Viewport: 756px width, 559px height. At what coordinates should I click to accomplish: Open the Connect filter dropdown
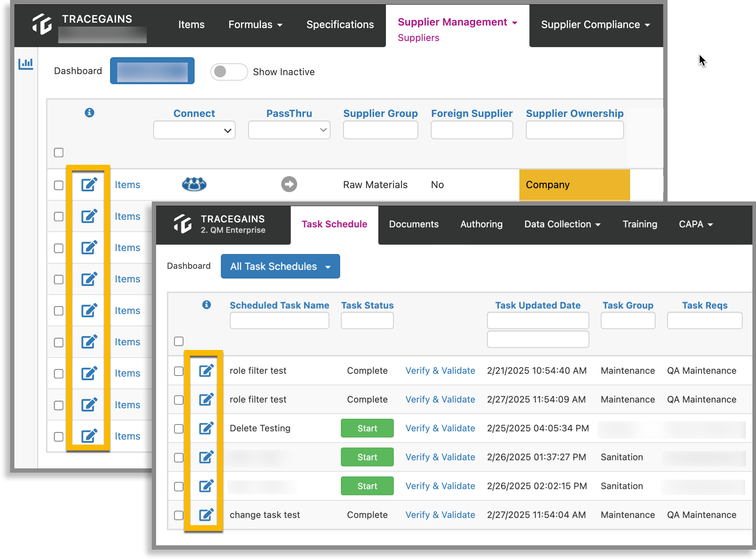194,130
